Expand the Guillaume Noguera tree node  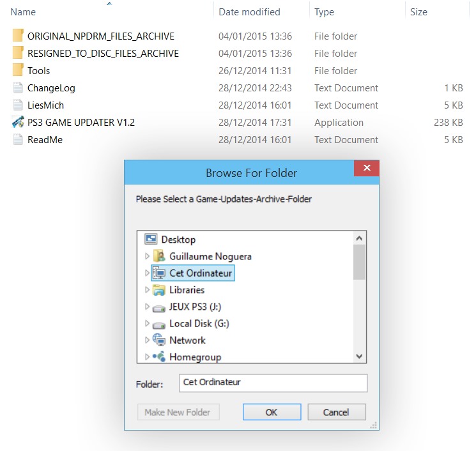pyautogui.click(x=147, y=256)
